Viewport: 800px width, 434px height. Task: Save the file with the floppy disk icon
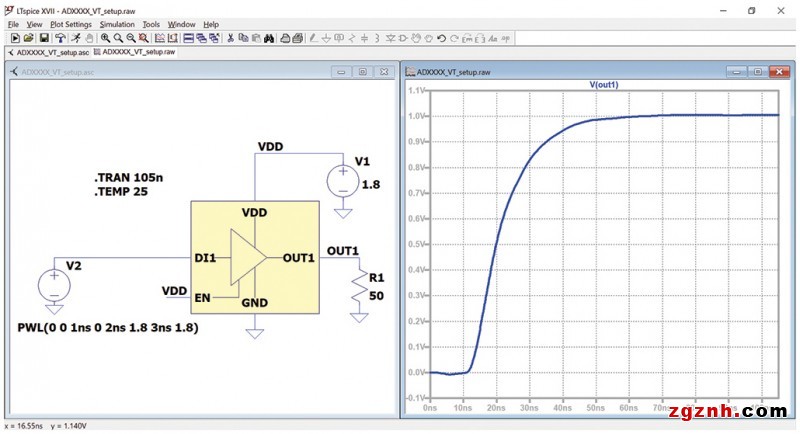coord(44,38)
